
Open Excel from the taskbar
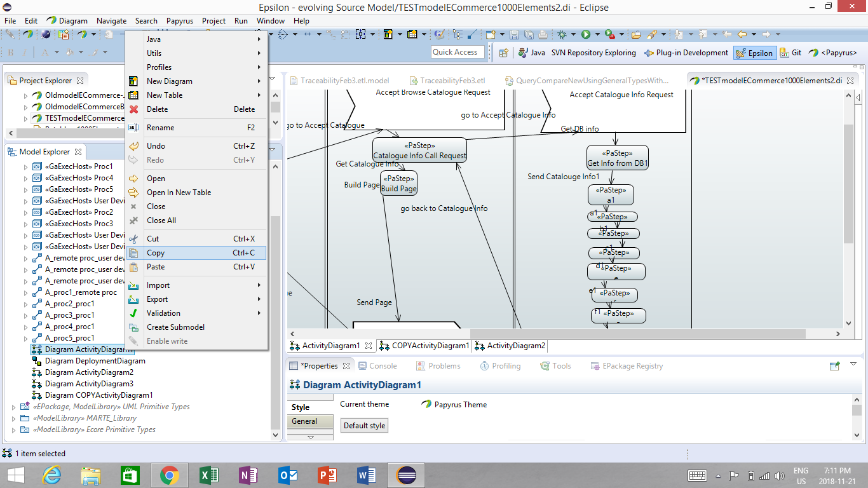click(209, 475)
